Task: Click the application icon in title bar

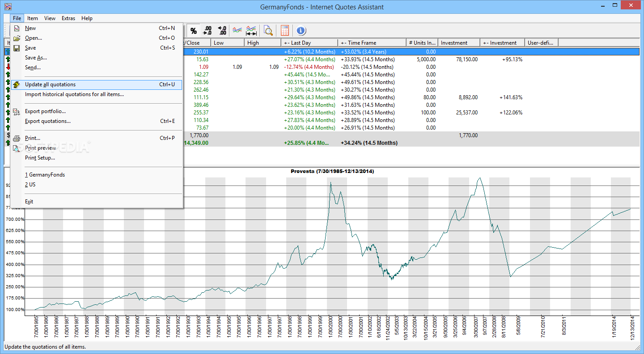Action: coord(7,7)
